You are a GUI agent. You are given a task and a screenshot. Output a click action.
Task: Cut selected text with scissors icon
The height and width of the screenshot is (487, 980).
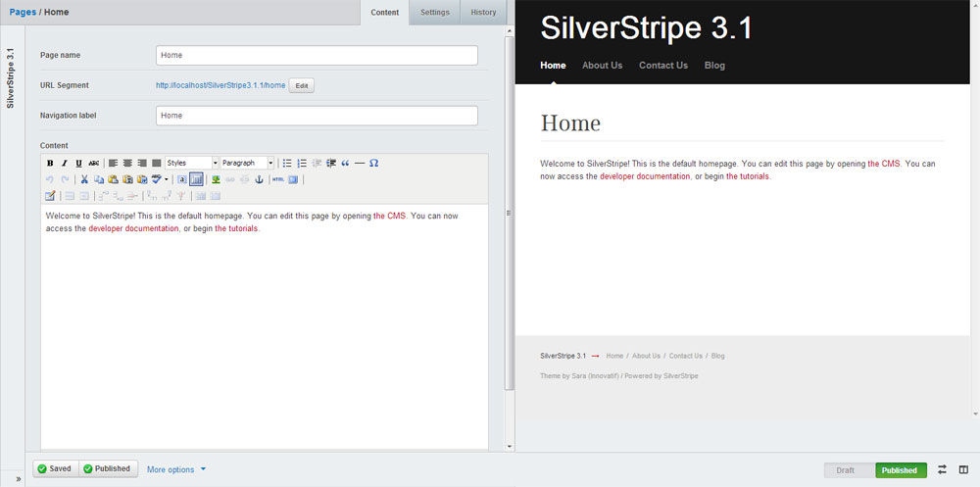[84, 179]
